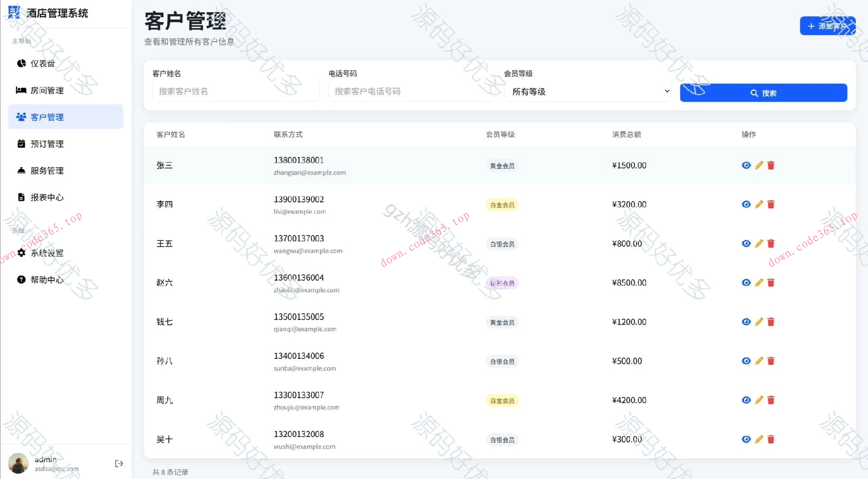Click the 添加客户 button
Screen dimensions: 868x479
(x=827, y=26)
